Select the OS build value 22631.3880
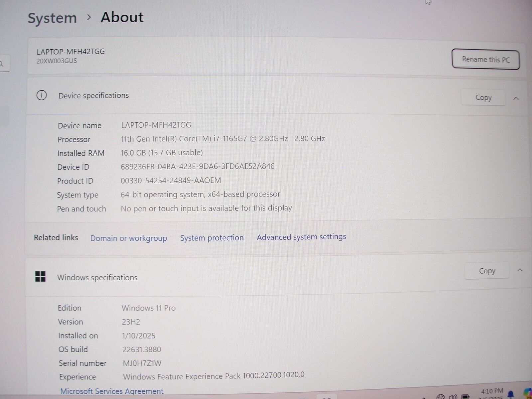This screenshot has height=399, width=532. click(142, 349)
